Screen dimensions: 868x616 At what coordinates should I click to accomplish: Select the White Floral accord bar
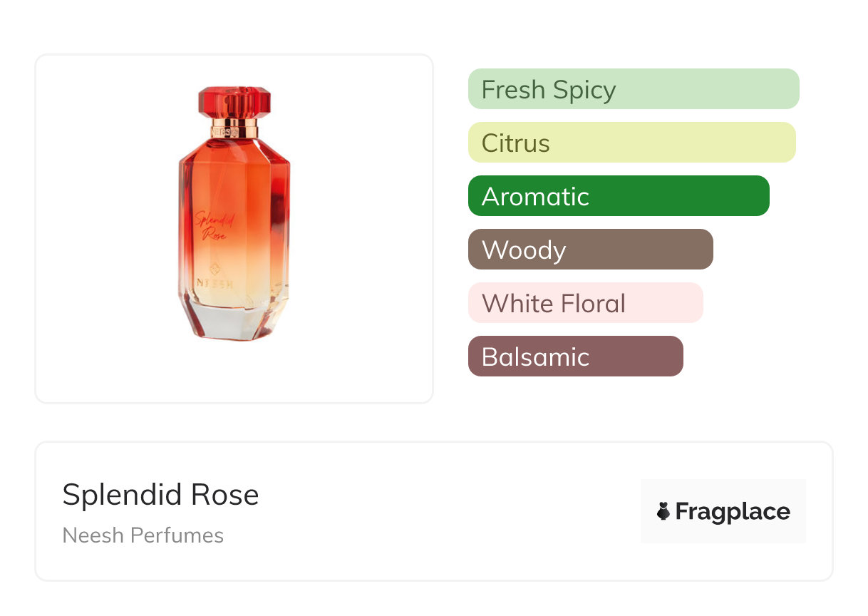coord(585,303)
